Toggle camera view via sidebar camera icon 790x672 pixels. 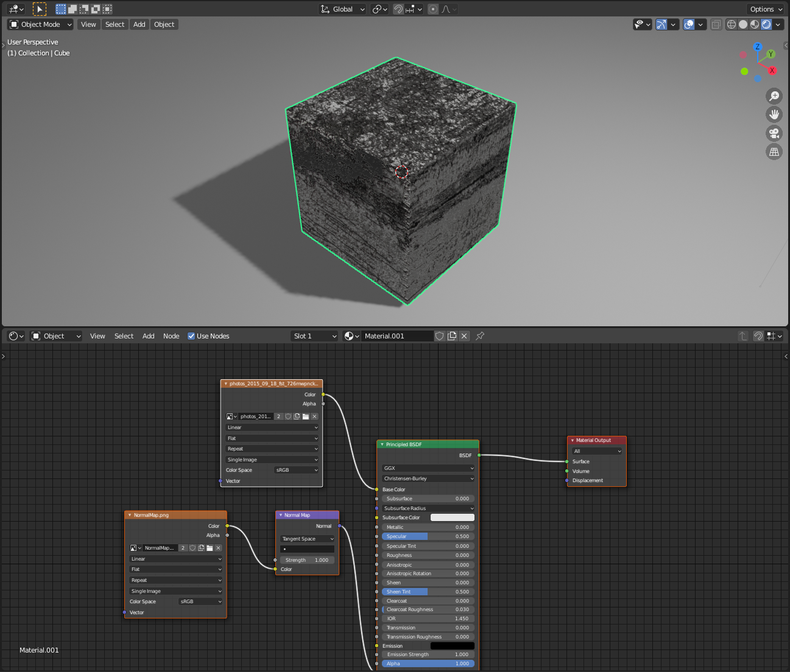pyautogui.click(x=774, y=133)
